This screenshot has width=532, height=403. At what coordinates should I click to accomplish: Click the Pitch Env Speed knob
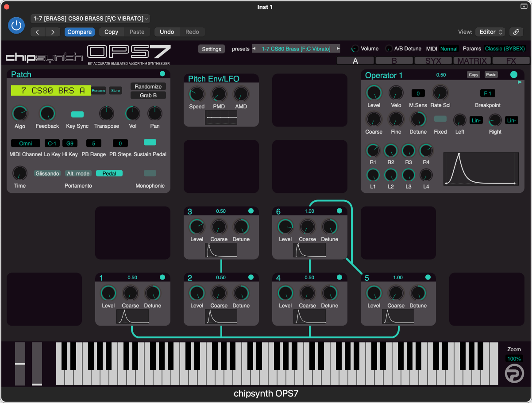point(197,94)
